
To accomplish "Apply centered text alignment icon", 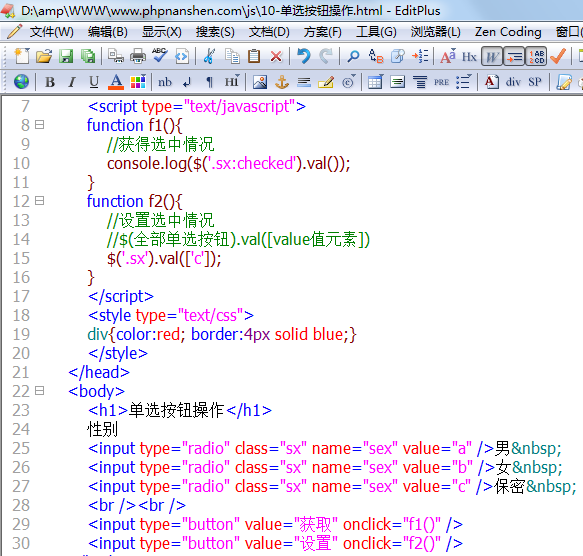I will (x=420, y=82).
